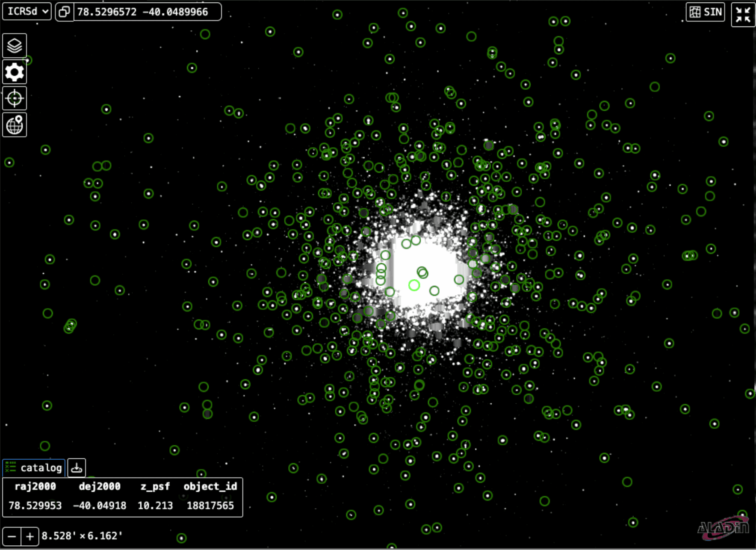756x550 pixels.
Task: Open the SIN projection selector
Action: click(706, 12)
